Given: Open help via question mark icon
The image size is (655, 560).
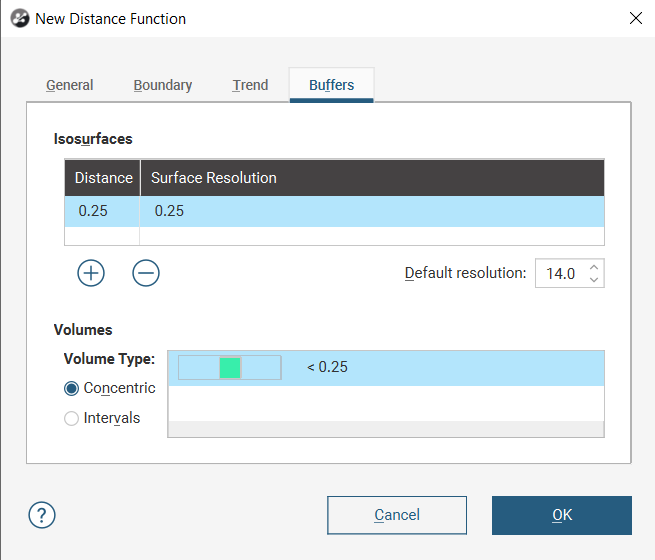Looking at the screenshot, I should [42, 515].
